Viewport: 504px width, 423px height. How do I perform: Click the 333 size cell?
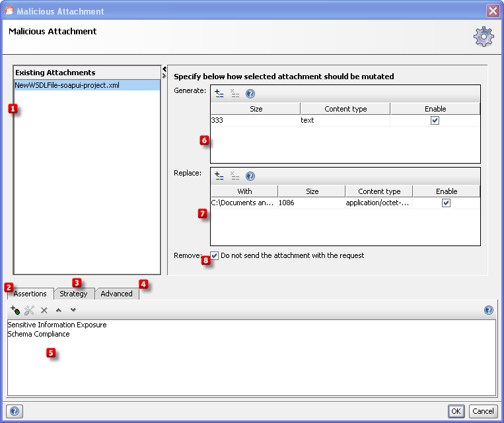point(255,121)
